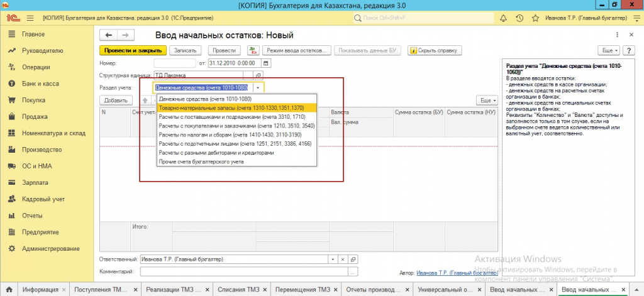
Task: Select Расчеты с покупателями и заказчиками
Action: click(x=236, y=126)
